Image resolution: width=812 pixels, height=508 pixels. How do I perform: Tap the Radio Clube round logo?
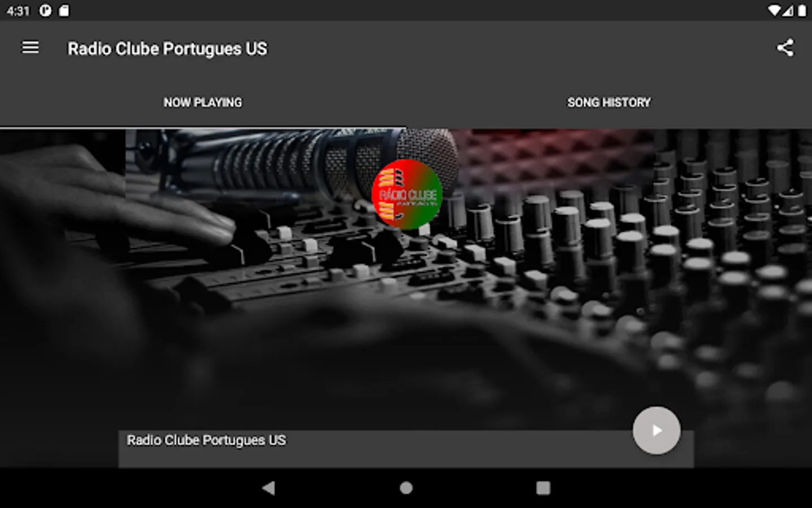(407, 194)
